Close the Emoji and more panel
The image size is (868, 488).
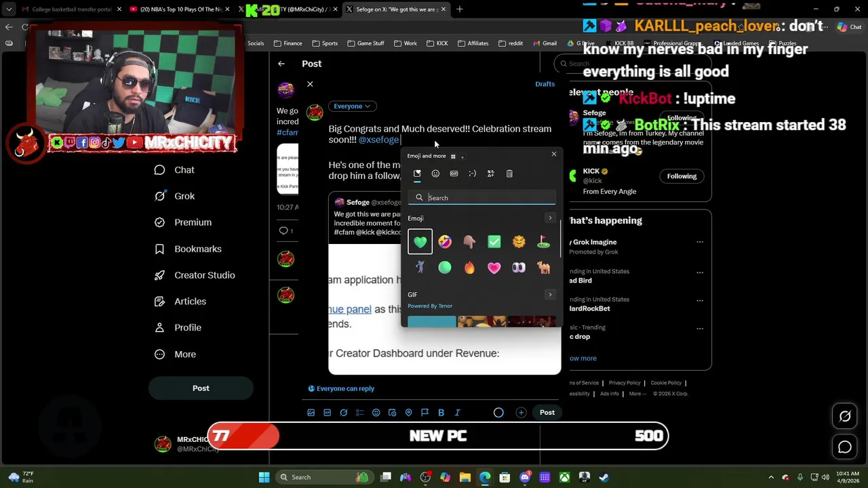554,155
